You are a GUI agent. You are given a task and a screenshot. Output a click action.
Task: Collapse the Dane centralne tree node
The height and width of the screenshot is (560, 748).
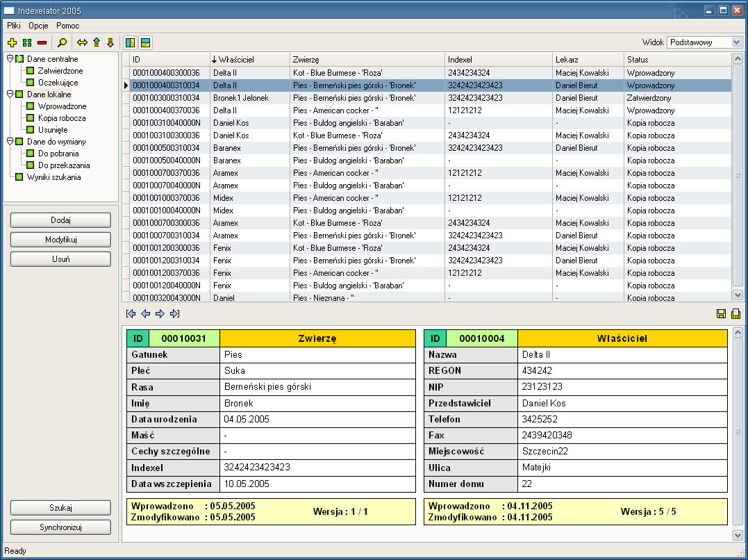(10, 59)
